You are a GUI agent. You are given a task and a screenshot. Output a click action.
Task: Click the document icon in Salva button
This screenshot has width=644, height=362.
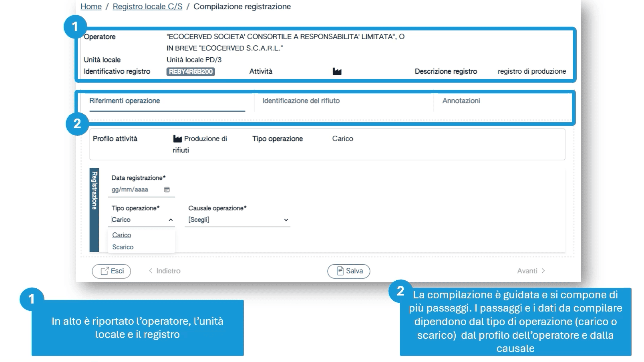340,271
